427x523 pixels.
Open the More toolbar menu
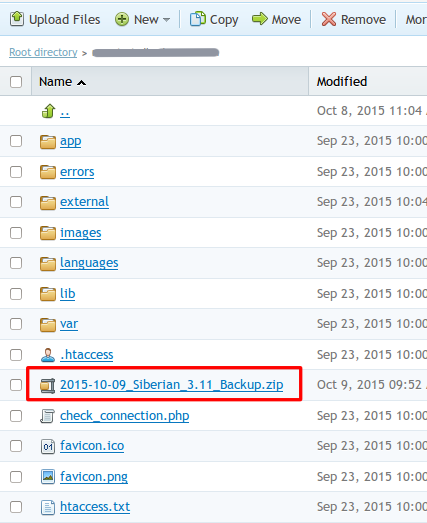416,19
